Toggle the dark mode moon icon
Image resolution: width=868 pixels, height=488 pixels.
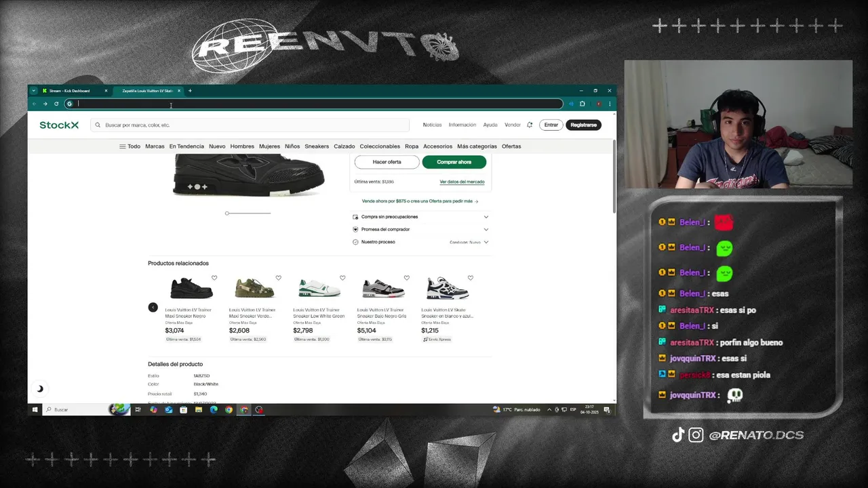pyautogui.click(x=40, y=388)
